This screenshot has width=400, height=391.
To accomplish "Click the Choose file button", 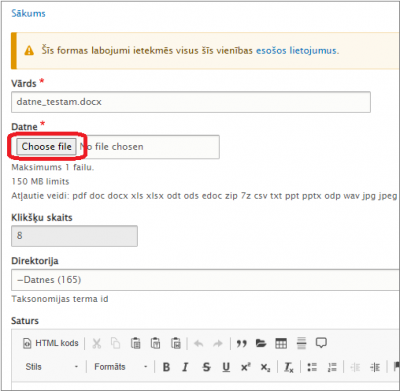I will (x=47, y=147).
